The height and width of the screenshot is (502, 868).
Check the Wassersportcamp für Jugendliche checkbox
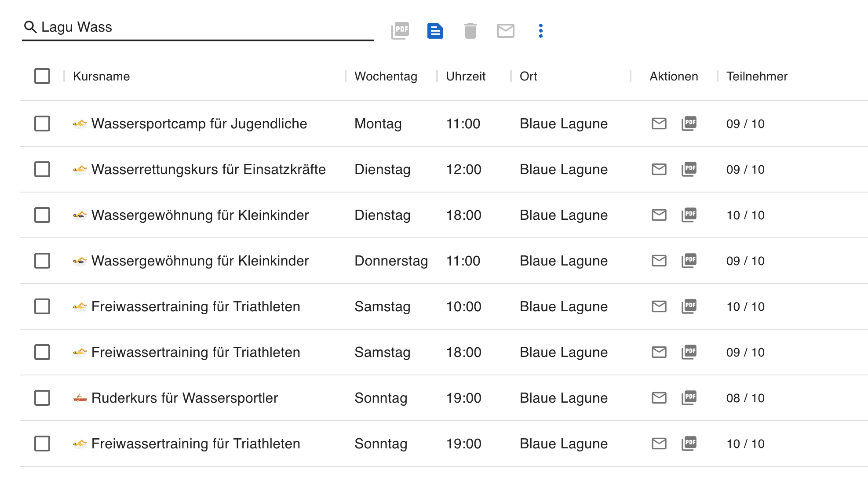(x=42, y=124)
